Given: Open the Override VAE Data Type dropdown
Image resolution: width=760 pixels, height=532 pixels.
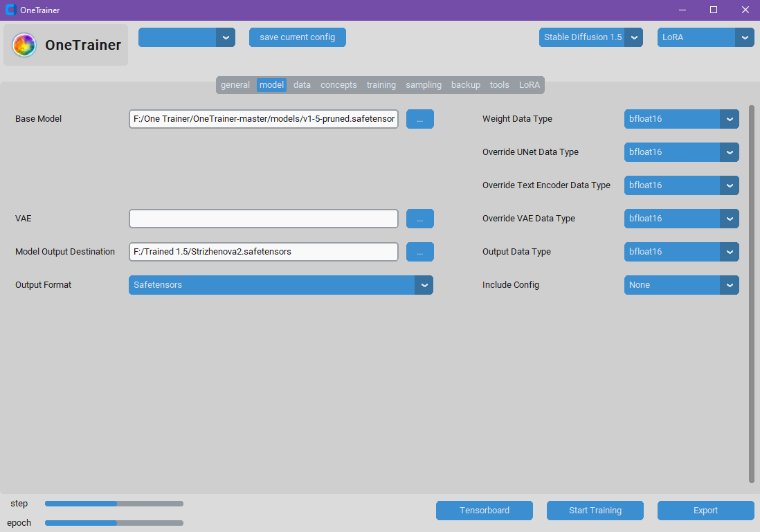Looking at the screenshot, I should (x=682, y=219).
